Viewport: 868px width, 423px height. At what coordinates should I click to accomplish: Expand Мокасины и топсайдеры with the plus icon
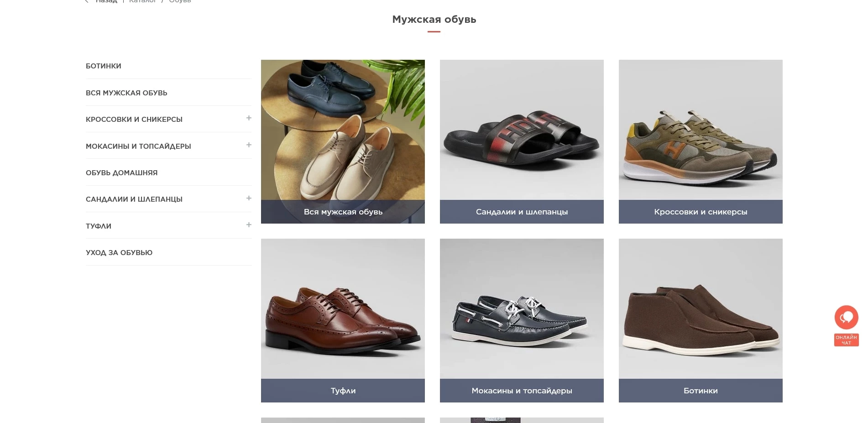click(x=249, y=145)
